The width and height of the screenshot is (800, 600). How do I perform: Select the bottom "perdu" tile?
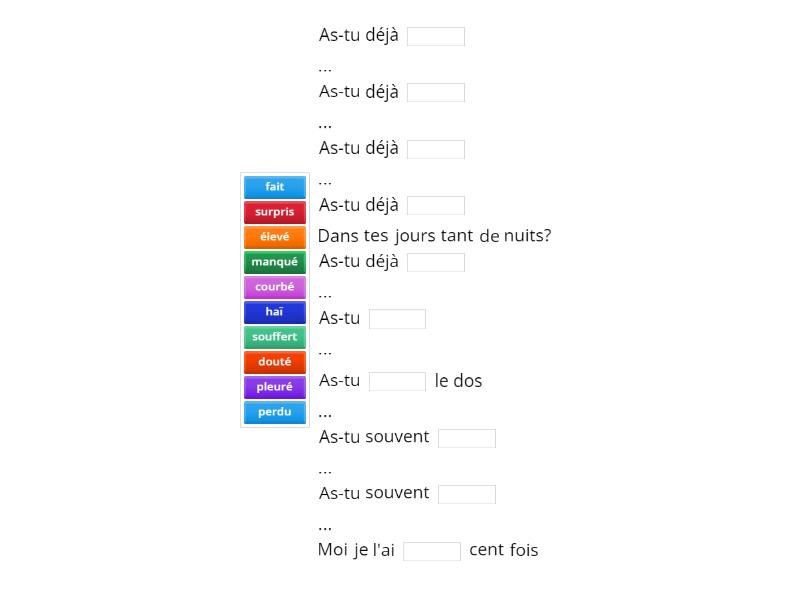point(274,412)
